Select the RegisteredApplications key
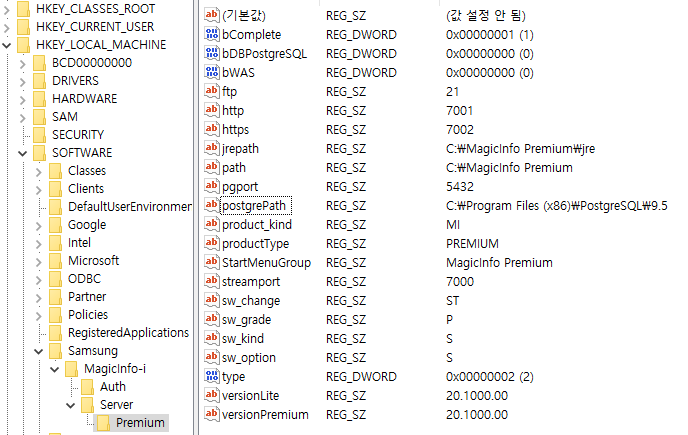This screenshot has width=688, height=435. [x=128, y=333]
